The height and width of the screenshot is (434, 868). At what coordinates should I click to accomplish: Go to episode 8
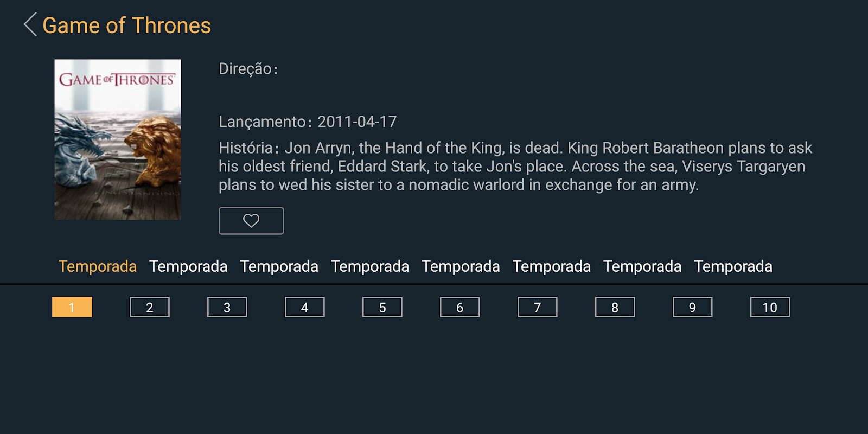pyautogui.click(x=615, y=307)
